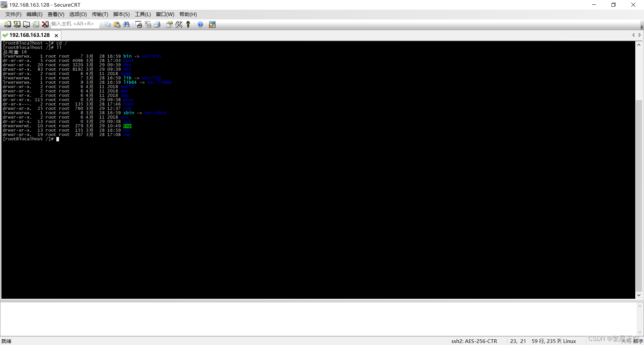Viewport: 644px width, 345px height.
Task: Click status bar 'ssh2: AES-256-CTR'
Action: pos(474,341)
